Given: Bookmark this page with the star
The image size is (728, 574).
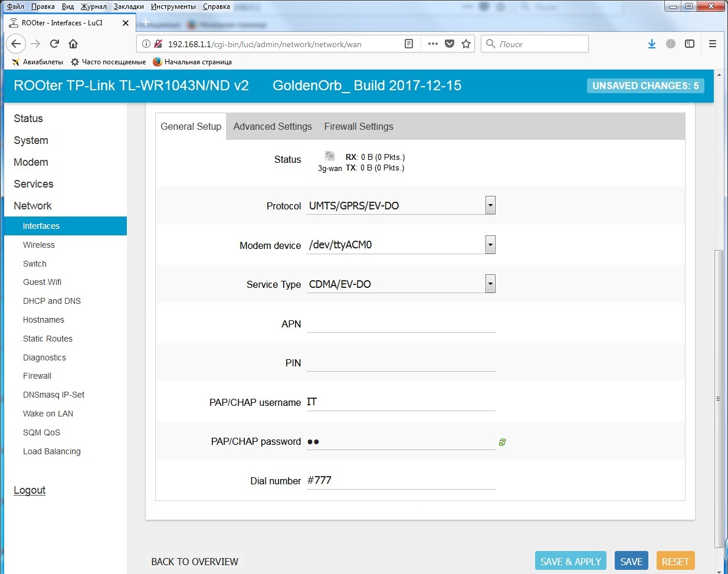Looking at the screenshot, I should tap(466, 44).
